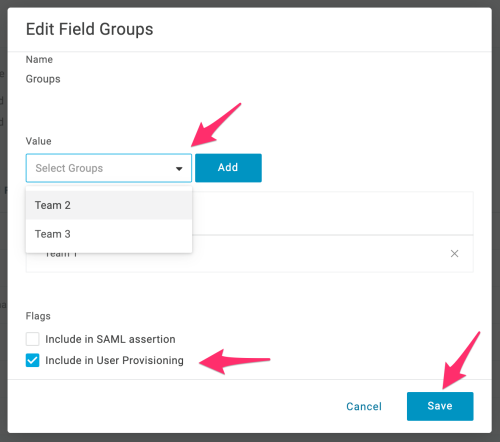Click the dropdown caret in Select Groups

pos(179,169)
